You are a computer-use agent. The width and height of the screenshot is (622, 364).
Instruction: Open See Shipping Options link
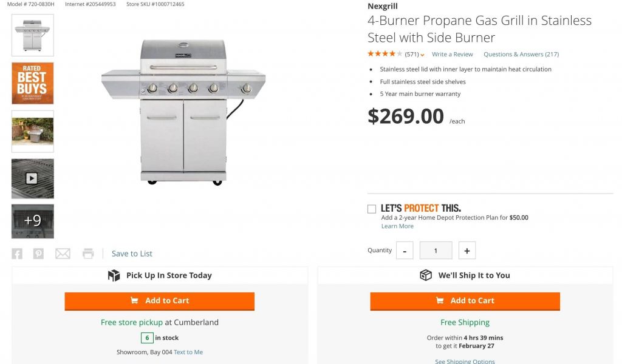pyautogui.click(x=465, y=362)
